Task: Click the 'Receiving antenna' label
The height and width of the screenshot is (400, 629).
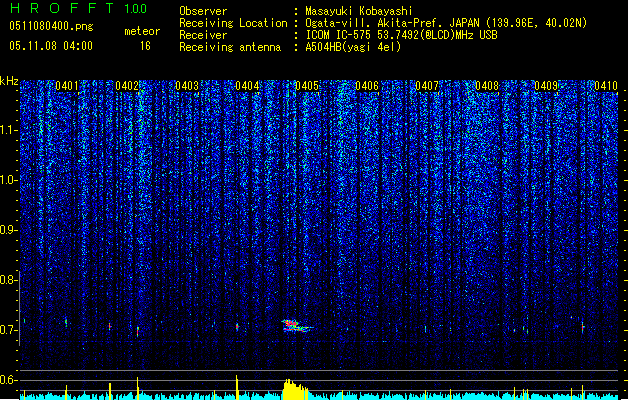Action: tap(230, 47)
